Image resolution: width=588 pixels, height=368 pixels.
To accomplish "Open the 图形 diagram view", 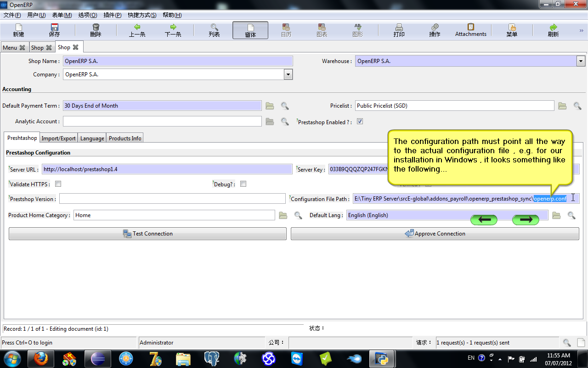I will (357, 30).
